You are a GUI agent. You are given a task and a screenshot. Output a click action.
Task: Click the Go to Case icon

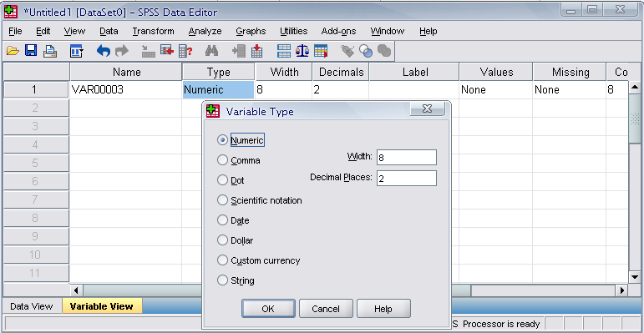point(148,51)
